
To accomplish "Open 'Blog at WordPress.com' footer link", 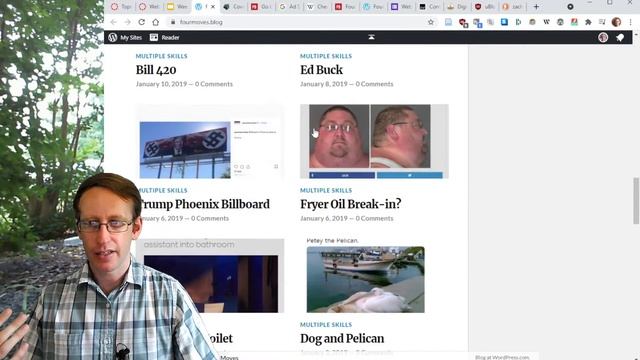I will click(502, 357).
